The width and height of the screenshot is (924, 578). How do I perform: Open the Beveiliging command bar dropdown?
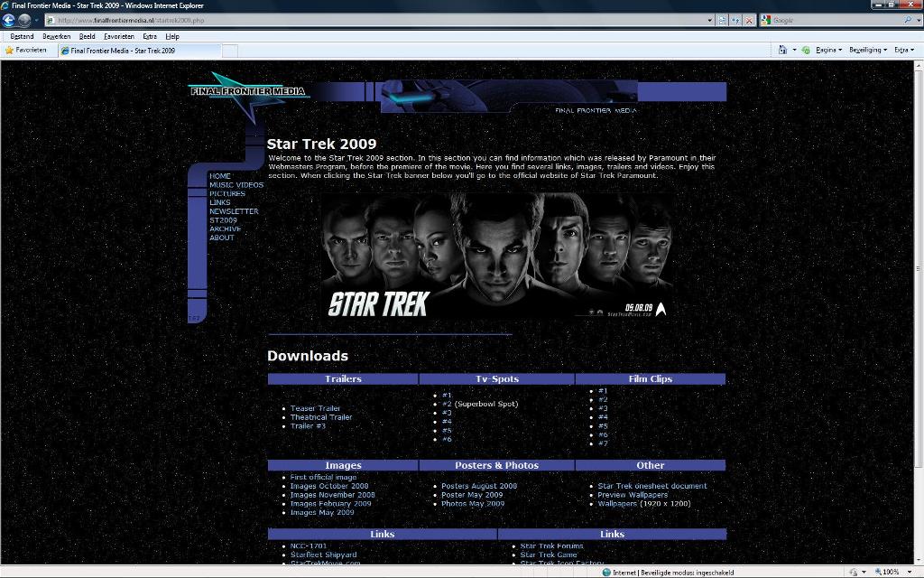click(868, 51)
